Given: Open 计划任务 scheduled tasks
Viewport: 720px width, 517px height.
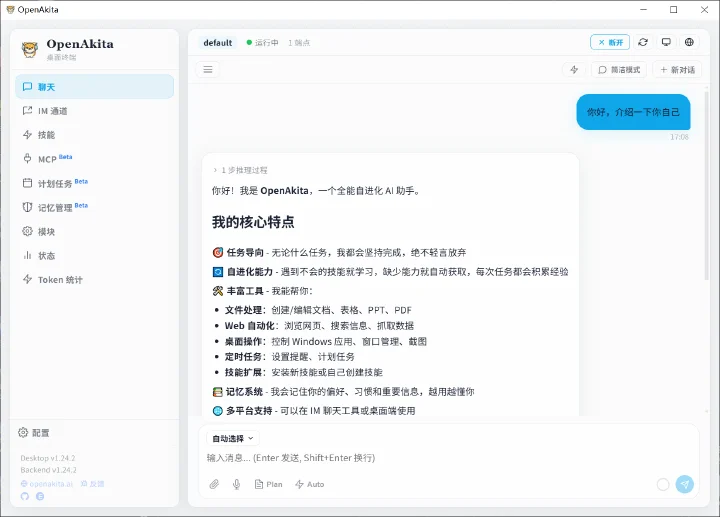Looking at the screenshot, I should [95, 183].
